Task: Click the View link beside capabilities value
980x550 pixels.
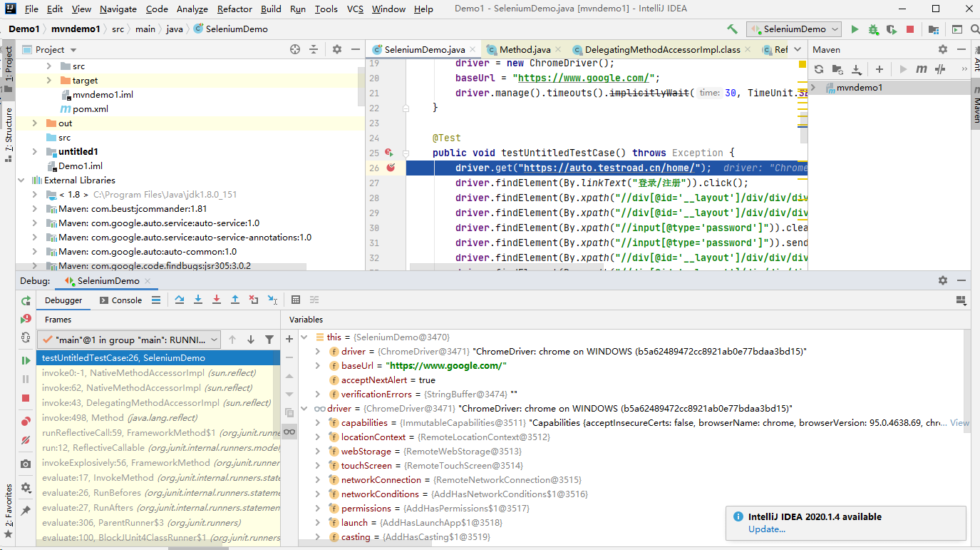Action: click(x=959, y=423)
